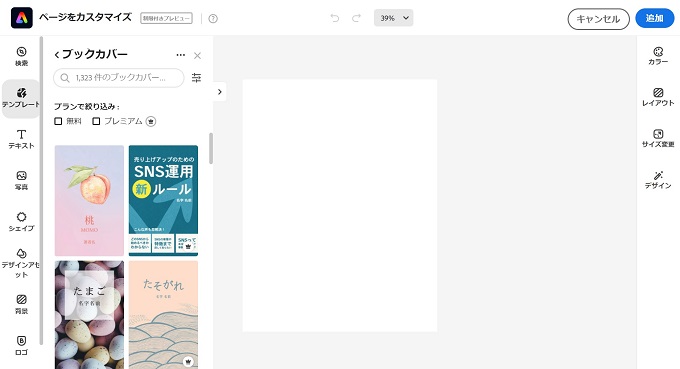Select the たそがれ wave template

pos(163,315)
